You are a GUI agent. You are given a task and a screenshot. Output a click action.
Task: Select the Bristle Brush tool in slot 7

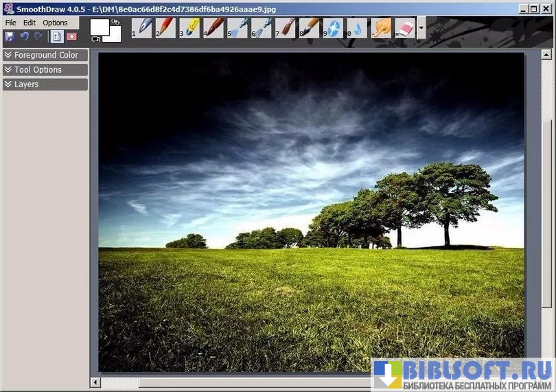click(286, 27)
